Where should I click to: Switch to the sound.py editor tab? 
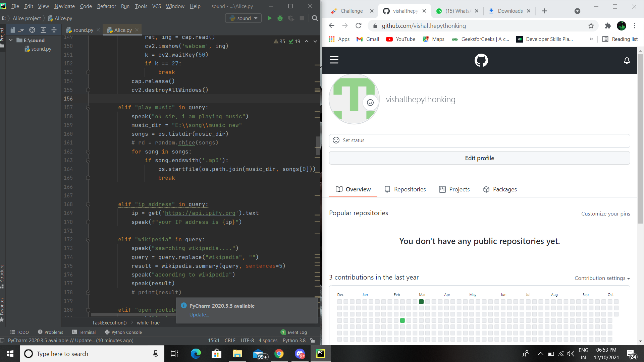83,30
